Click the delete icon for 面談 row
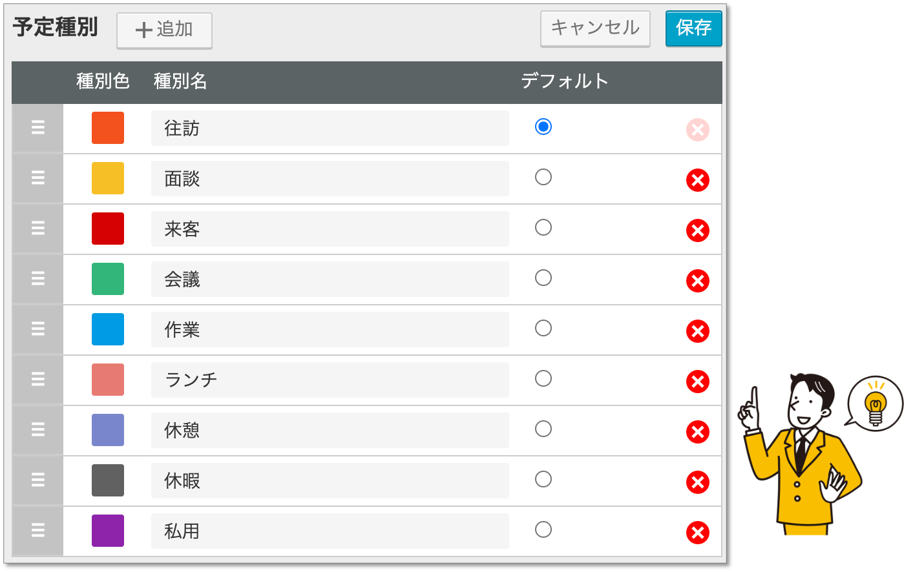This screenshot has height=572, width=924. [697, 180]
